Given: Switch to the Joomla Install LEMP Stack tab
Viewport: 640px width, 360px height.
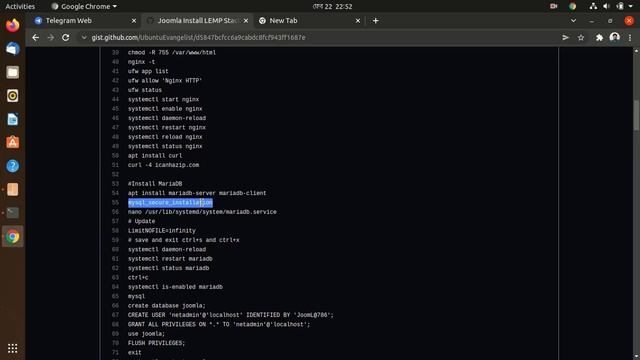Looking at the screenshot, I should coord(198,20).
